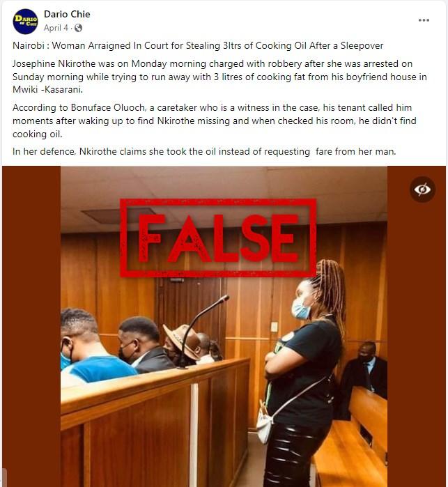This screenshot has width=448, height=487.
Task: Click the Nairobi woman arraigned headline text
Action: [198, 46]
